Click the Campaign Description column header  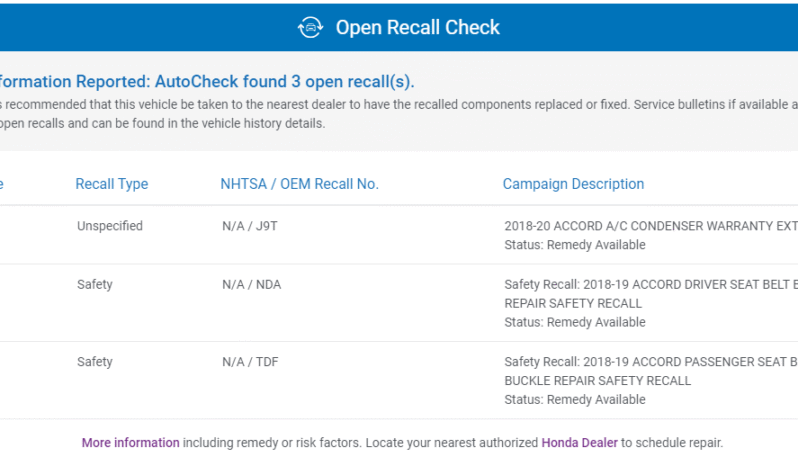(573, 184)
